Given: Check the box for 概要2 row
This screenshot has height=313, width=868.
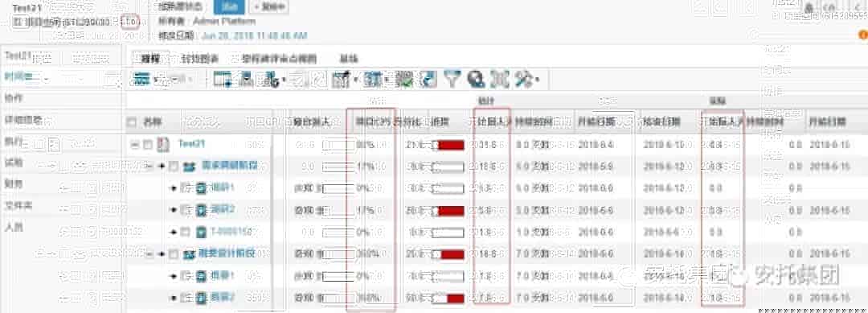Looking at the screenshot, I should [184, 298].
